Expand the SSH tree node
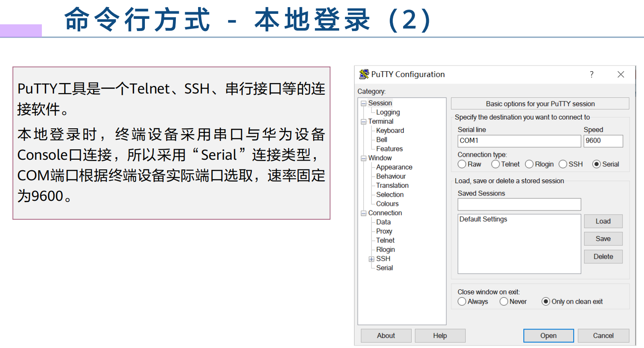This screenshot has height=348, width=644. coord(371,259)
